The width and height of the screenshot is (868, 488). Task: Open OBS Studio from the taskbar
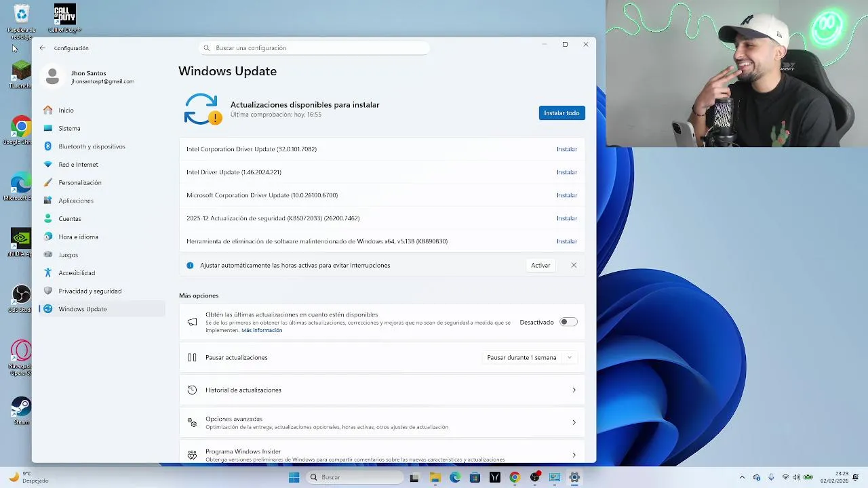(x=535, y=478)
